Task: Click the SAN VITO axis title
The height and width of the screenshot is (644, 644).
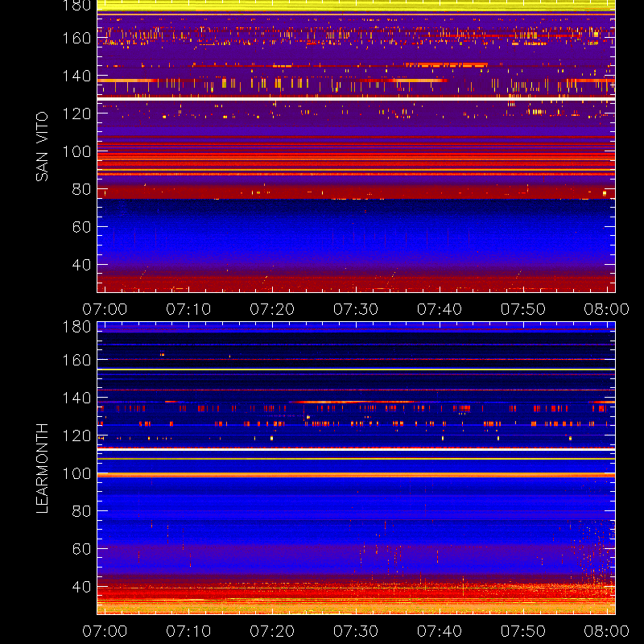Action: point(42,147)
